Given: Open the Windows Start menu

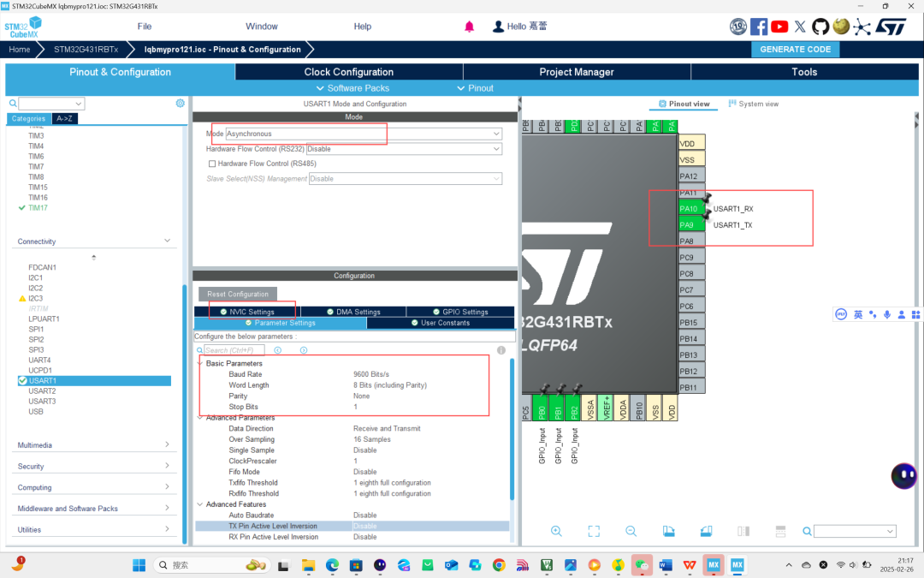Looking at the screenshot, I should click(139, 565).
